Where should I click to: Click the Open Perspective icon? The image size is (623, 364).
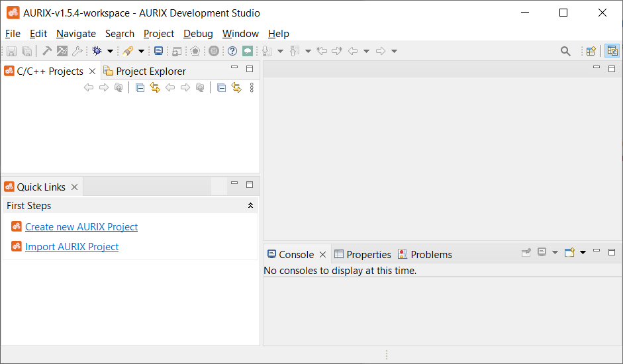coord(591,51)
